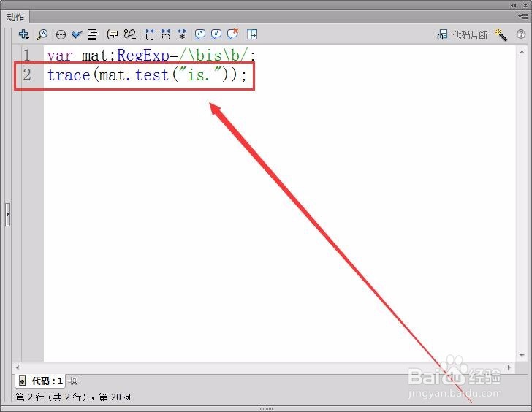The width and height of the screenshot is (532, 412).
Task: Click the "is." string literal
Action: tap(202, 75)
